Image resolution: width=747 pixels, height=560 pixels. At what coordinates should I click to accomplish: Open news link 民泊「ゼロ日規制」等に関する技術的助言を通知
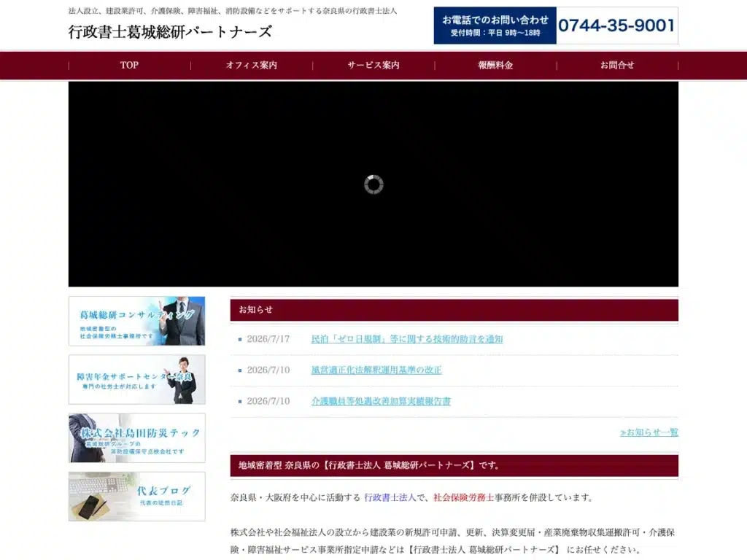point(407,339)
